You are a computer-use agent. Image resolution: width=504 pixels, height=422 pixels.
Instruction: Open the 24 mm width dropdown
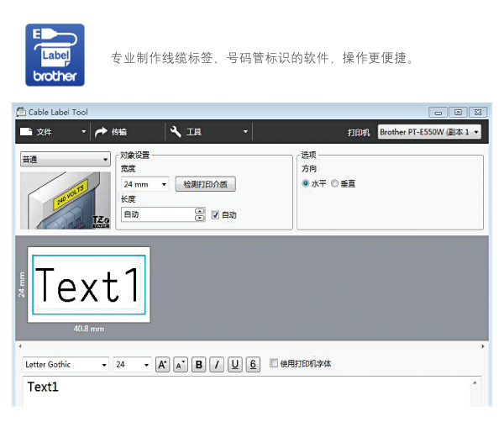pos(144,184)
